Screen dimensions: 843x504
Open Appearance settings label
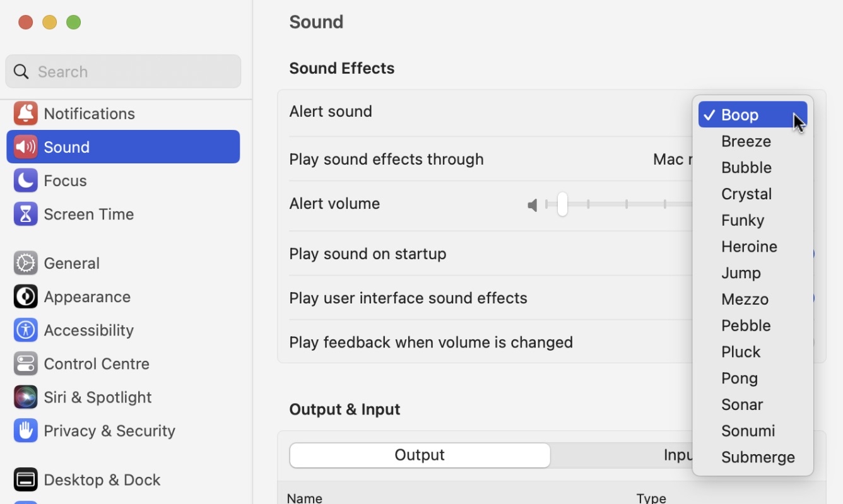click(x=87, y=296)
